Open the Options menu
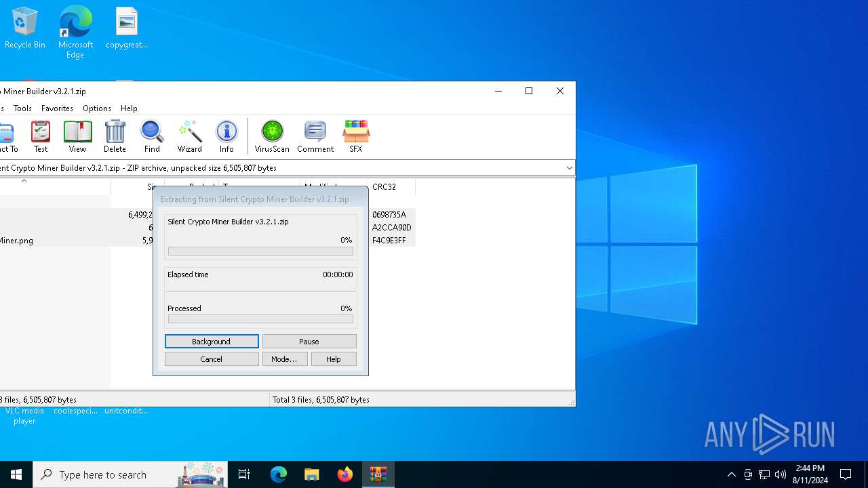 point(97,108)
